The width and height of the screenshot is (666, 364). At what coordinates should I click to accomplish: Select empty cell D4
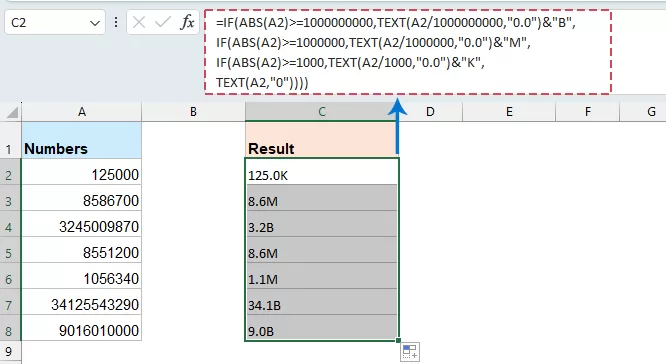click(x=430, y=224)
